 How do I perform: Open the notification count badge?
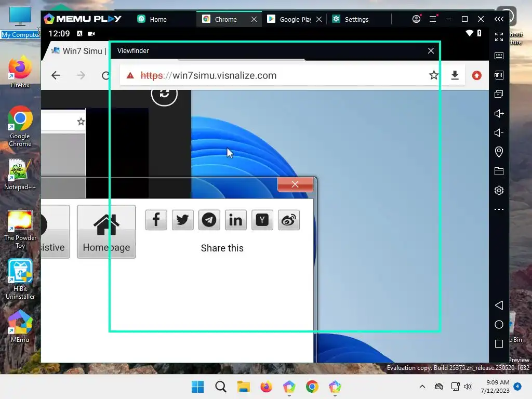coord(517,387)
